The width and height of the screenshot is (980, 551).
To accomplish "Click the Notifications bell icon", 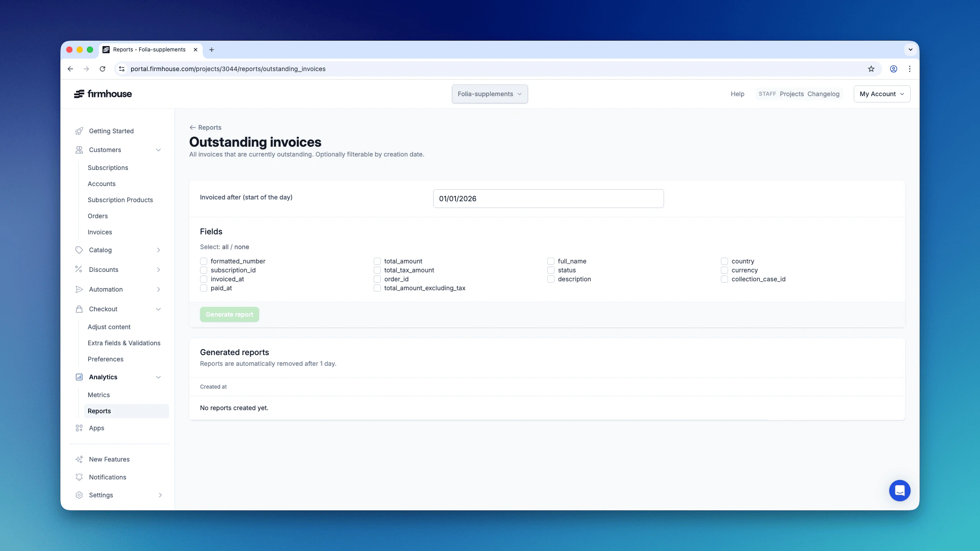I will (x=79, y=477).
